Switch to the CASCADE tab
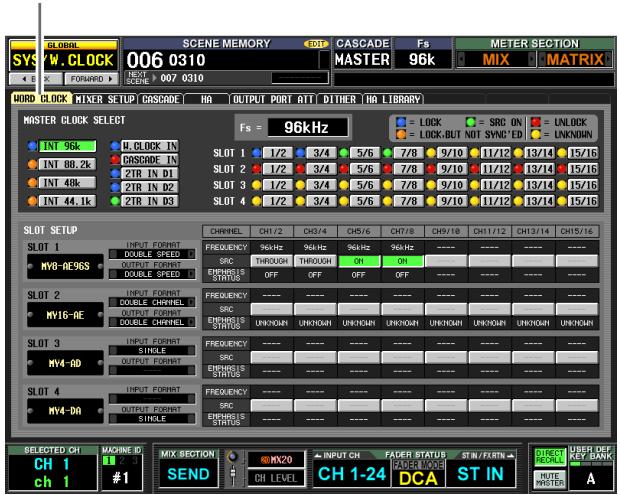Screen dimensions: 620x495 (x=161, y=99)
